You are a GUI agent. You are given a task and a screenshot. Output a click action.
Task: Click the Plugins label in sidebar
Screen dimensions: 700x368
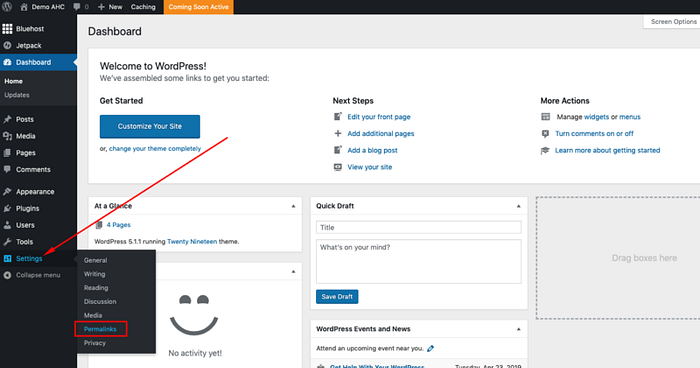[28, 208]
